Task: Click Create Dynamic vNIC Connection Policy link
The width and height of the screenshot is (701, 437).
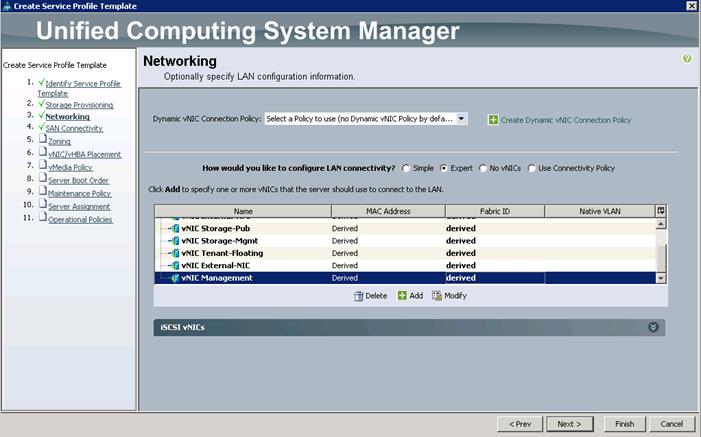Action: tap(566, 120)
